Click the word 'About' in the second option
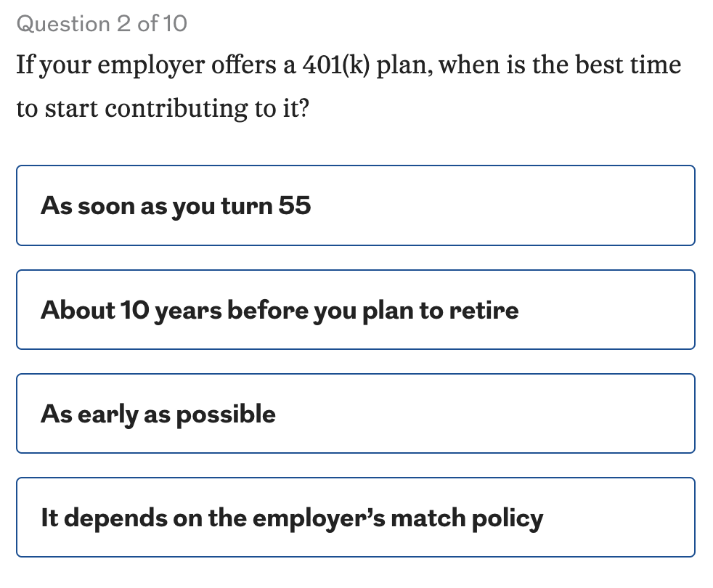The height and width of the screenshot is (588, 713). (x=68, y=310)
